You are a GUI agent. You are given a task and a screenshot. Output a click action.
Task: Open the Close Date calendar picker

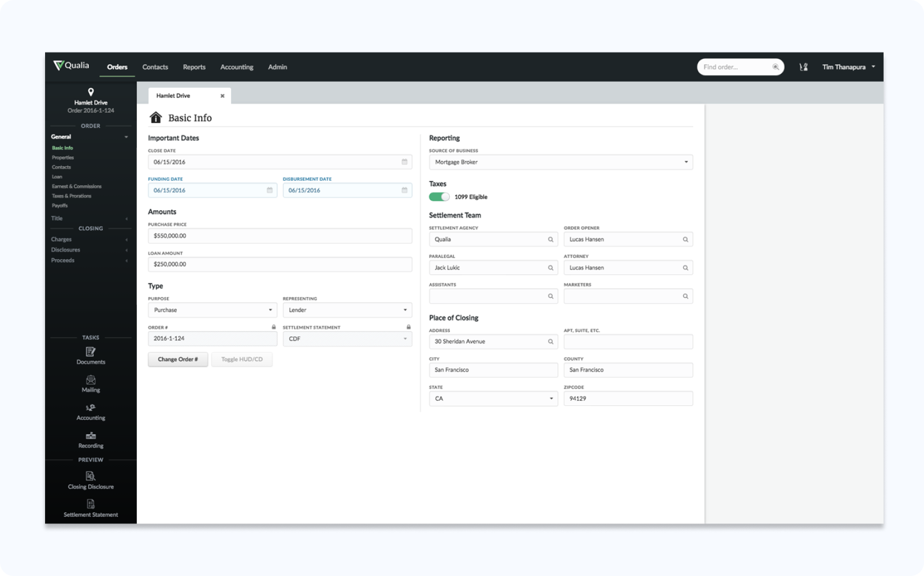click(404, 162)
